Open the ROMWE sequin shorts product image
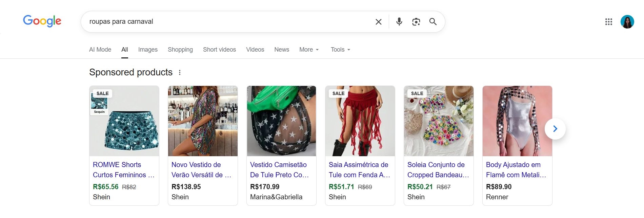644x218 pixels. point(124,121)
